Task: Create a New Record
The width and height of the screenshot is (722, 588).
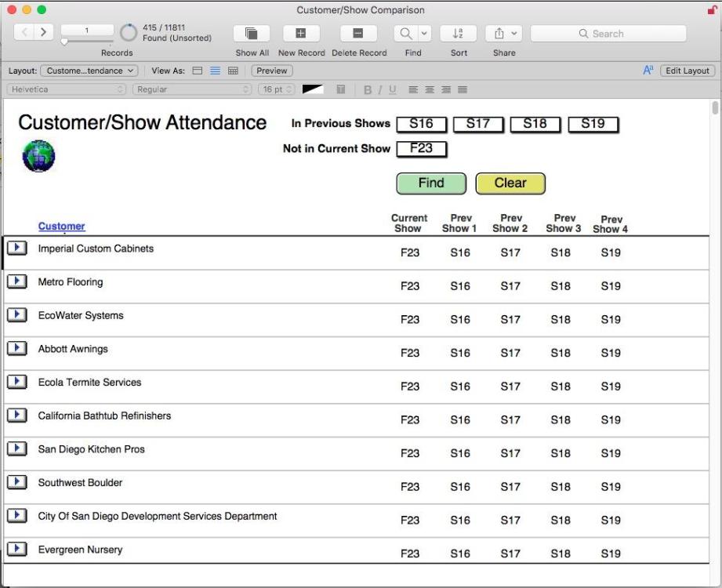Action: pyautogui.click(x=300, y=33)
